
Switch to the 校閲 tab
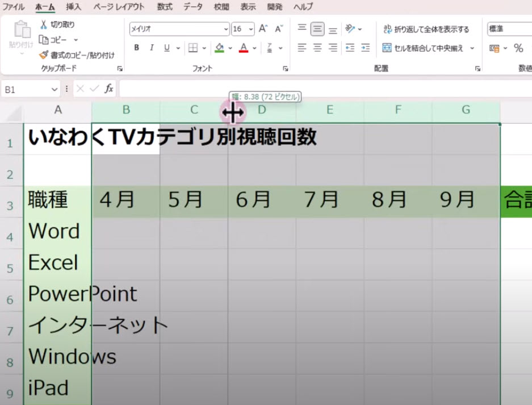(x=221, y=6)
